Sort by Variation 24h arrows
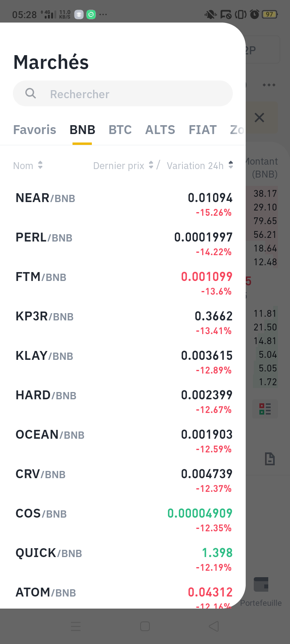Screen dimensions: 290x644 point(231,165)
